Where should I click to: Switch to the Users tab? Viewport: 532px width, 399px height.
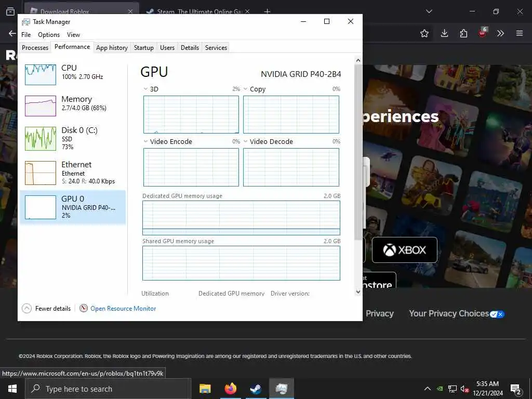coord(167,47)
